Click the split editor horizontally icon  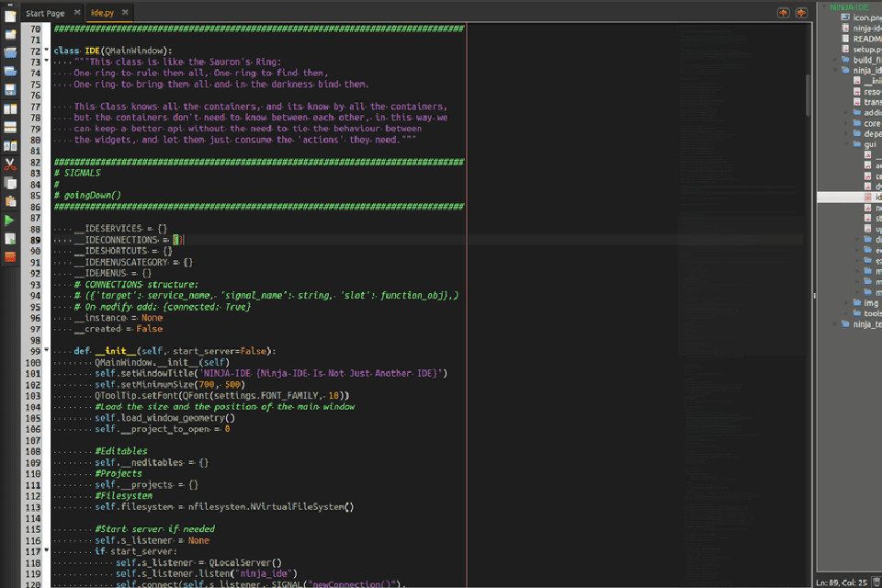click(x=10, y=128)
